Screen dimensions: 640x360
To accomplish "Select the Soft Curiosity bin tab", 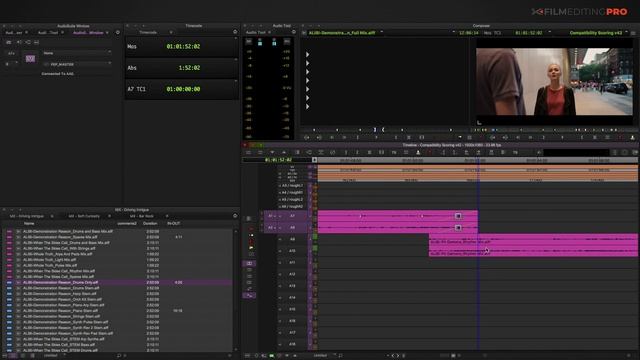I will pyautogui.click(x=84, y=216).
